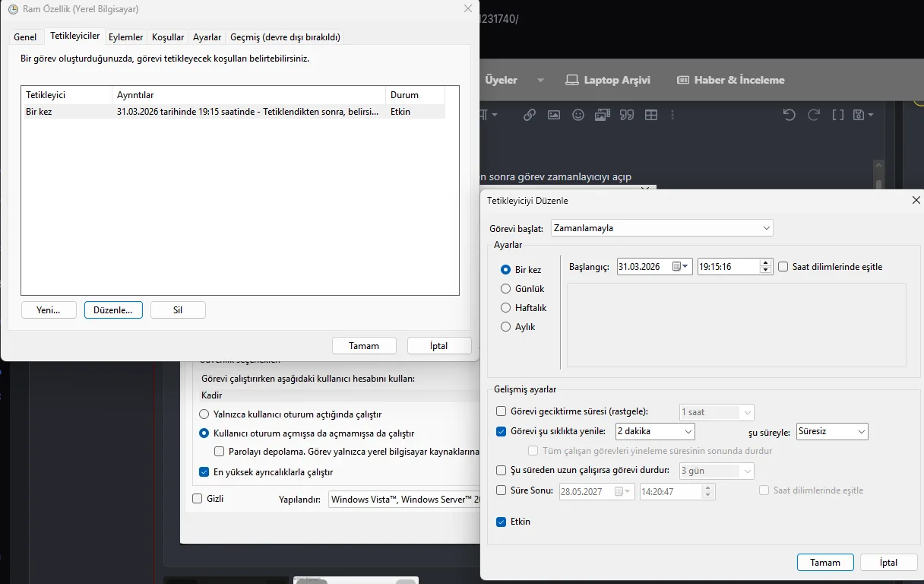Click the Yeni... button
The height and width of the screenshot is (584, 924).
(x=49, y=310)
